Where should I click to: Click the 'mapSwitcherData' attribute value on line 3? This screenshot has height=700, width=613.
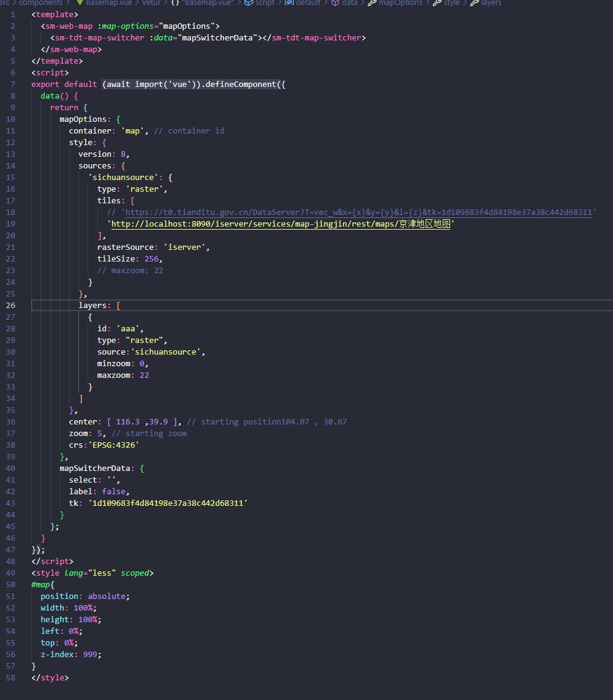tap(217, 38)
